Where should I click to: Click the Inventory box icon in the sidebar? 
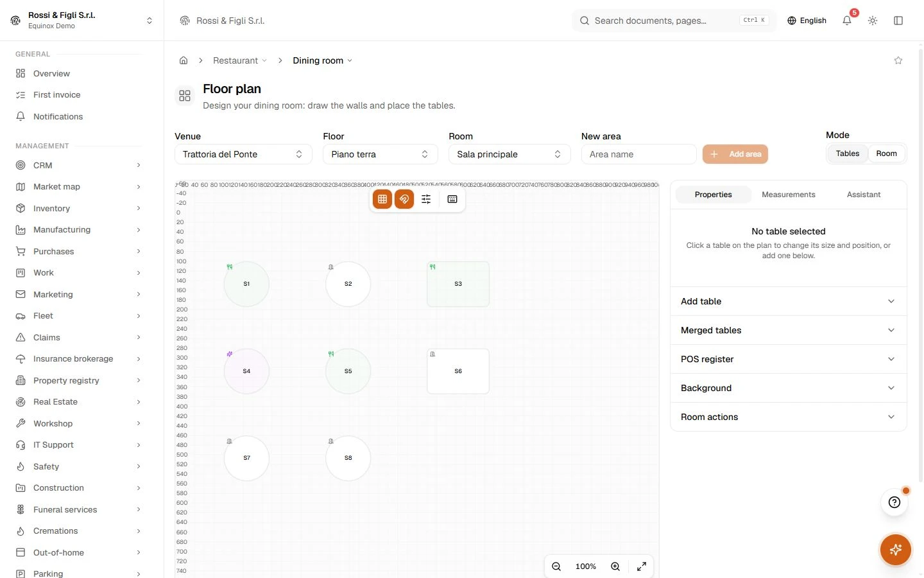[21, 208]
